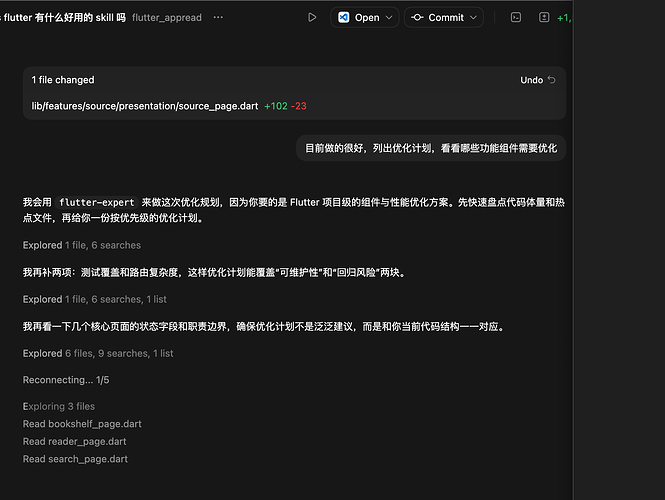The height and width of the screenshot is (500, 665).
Task: Click the run play icon in toolbar
Action: 312,17
